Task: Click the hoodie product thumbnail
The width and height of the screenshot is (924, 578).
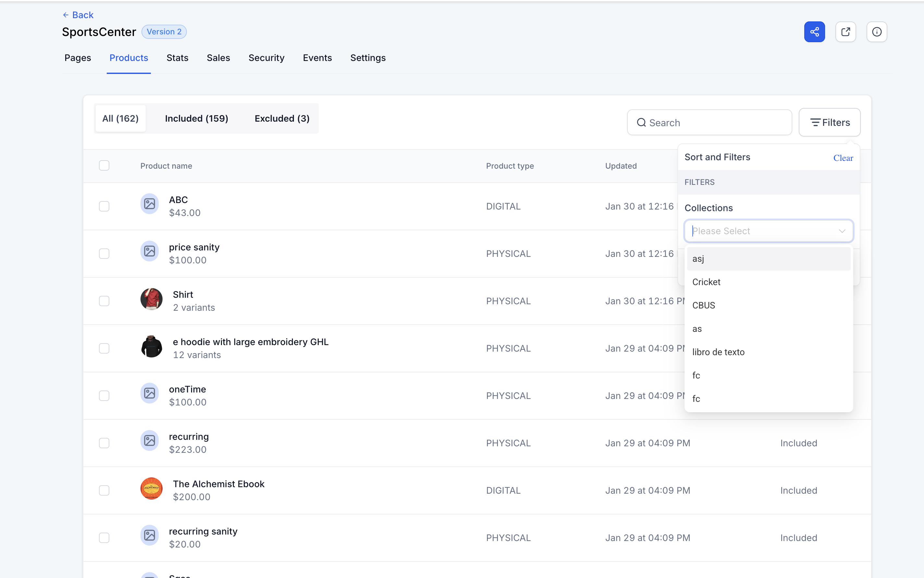Action: (x=152, y=346)
